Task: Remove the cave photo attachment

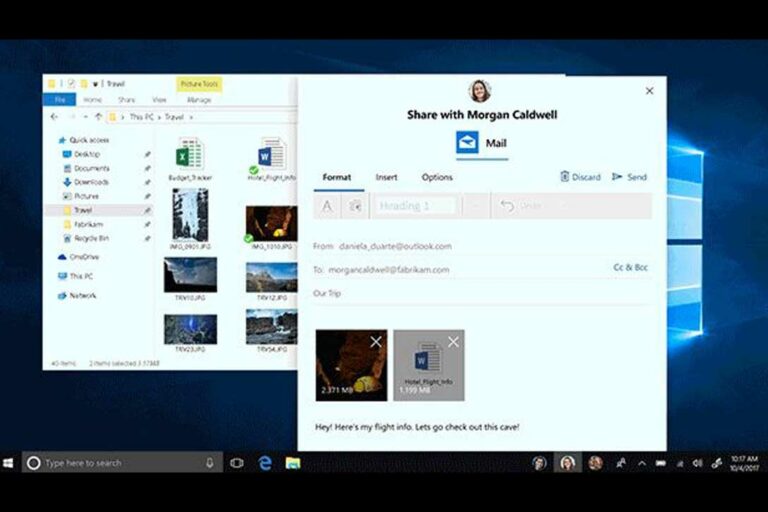Action: tap(376, 341)
